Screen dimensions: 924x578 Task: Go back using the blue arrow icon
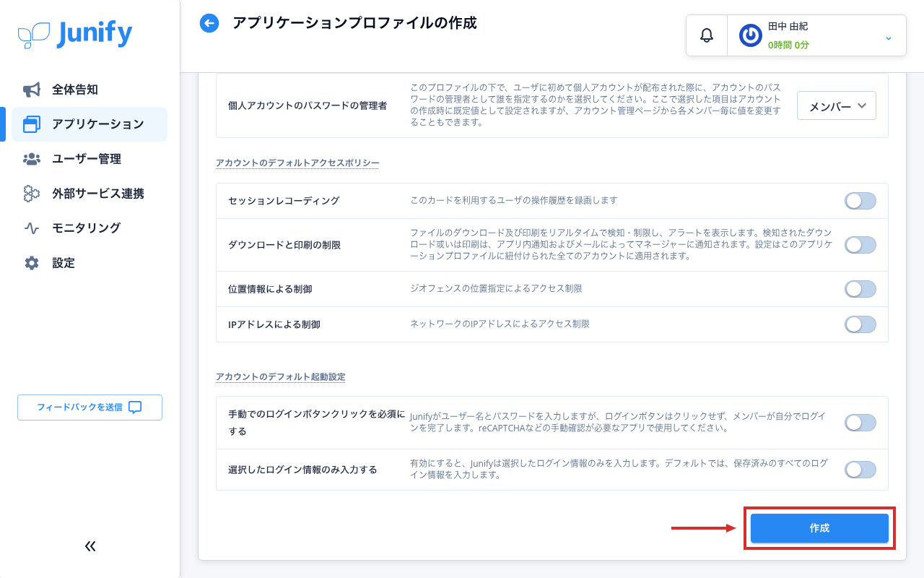[x=209, y=24]
